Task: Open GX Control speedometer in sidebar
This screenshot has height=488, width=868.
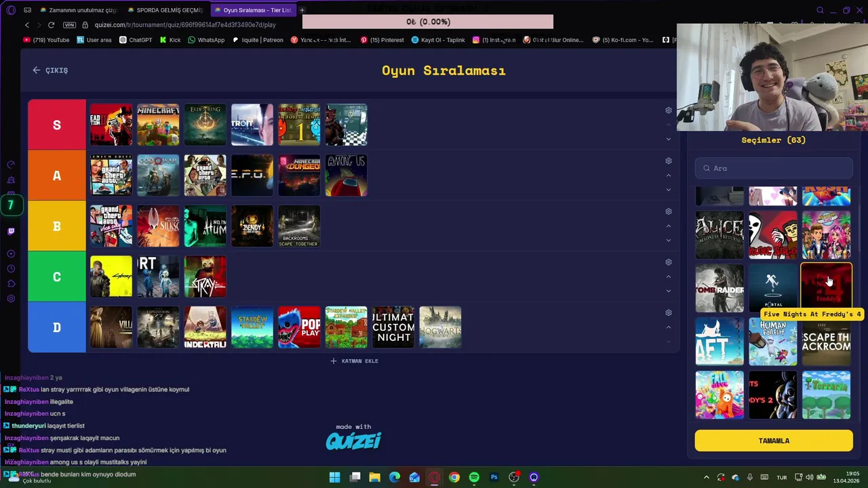Action: click(11, 165)
